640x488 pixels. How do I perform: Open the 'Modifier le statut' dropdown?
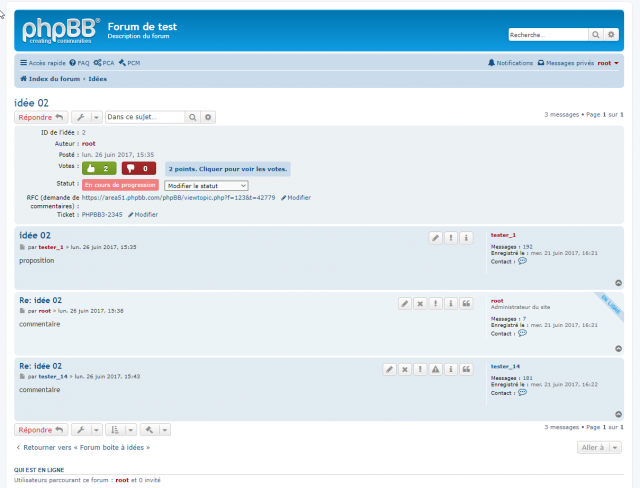coord(206,185)
